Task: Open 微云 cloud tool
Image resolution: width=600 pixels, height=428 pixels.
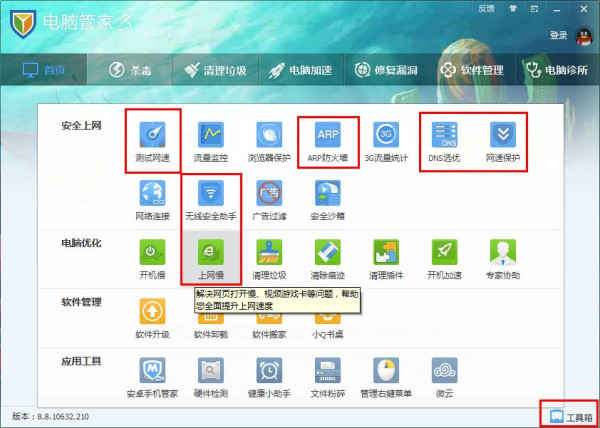Action: point(444,378)
